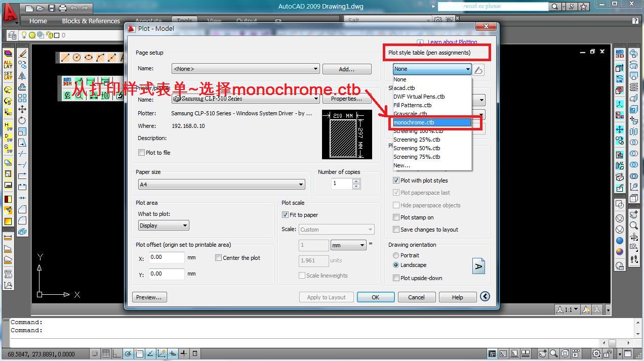Click OK in Plot dialog
The image size is (644, 361).
[x=376, y=297]
